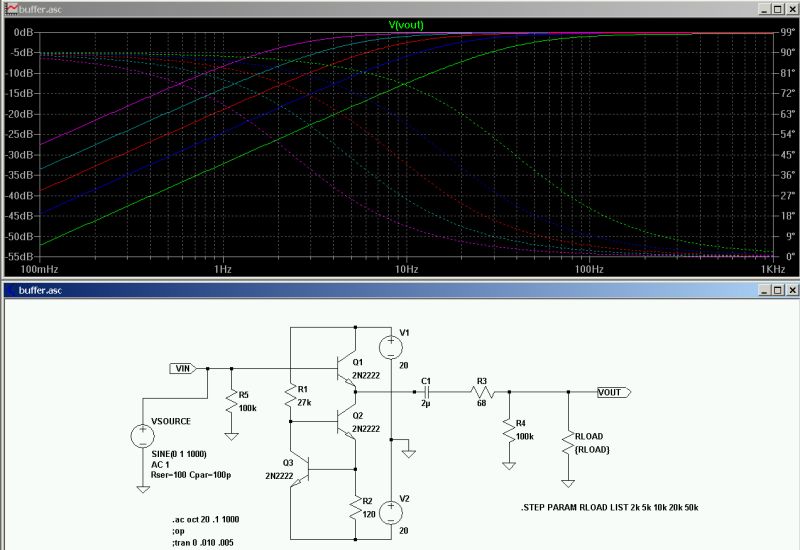
Task: Click the 99° label on phase axis
Action: (788, 32)
